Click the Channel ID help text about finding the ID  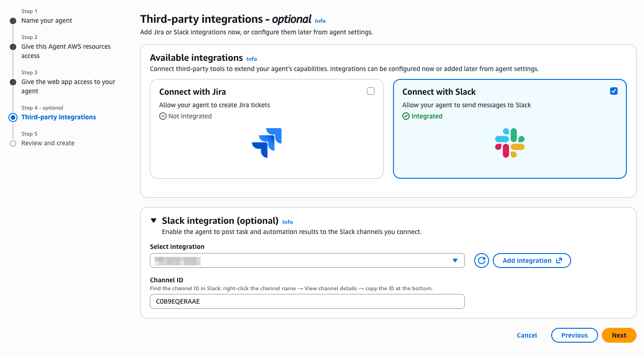(291, 288)
